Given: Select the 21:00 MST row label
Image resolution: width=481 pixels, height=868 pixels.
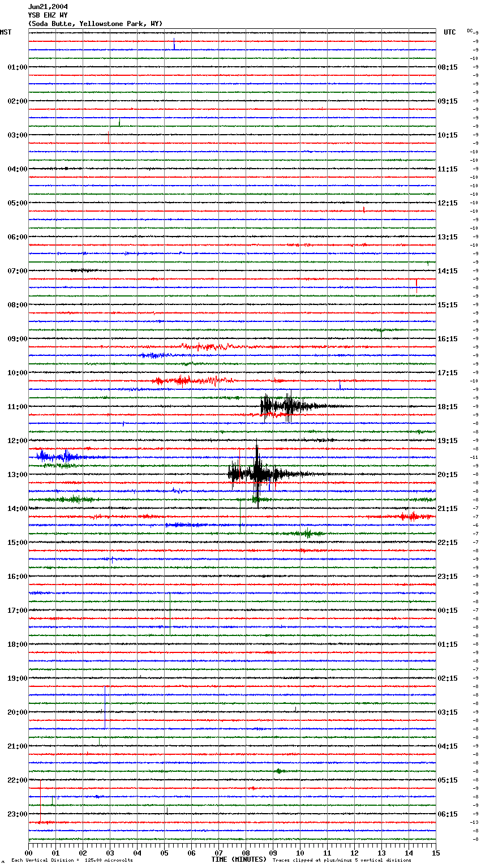Looking at the screenshot, I should point(17,746).
